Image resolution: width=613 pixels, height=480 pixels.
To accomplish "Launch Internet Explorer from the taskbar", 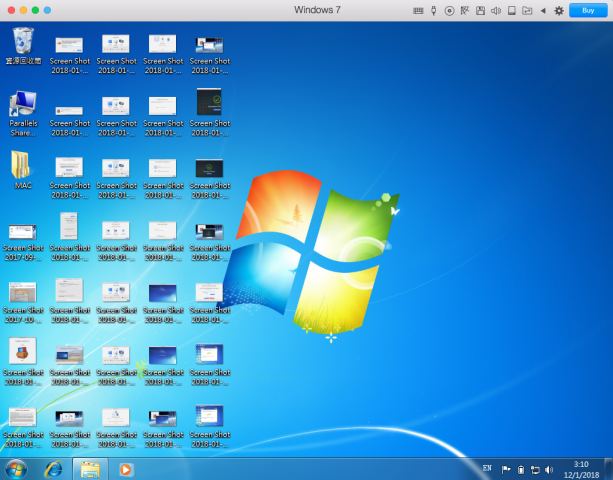I will point(53,469).
